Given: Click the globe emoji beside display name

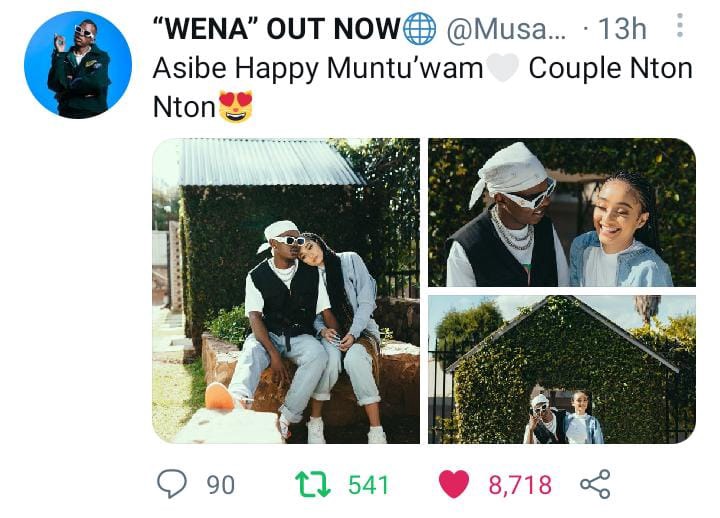Looking at the screenshot, I should tap(419, 28).
